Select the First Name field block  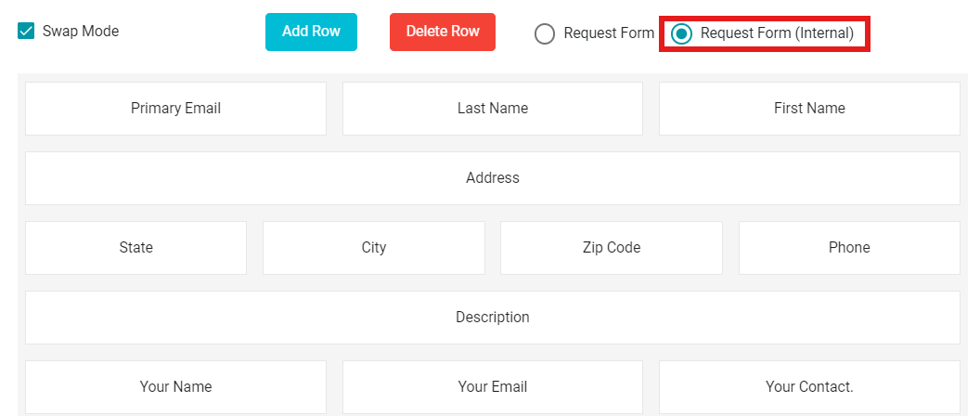(809, 109)
